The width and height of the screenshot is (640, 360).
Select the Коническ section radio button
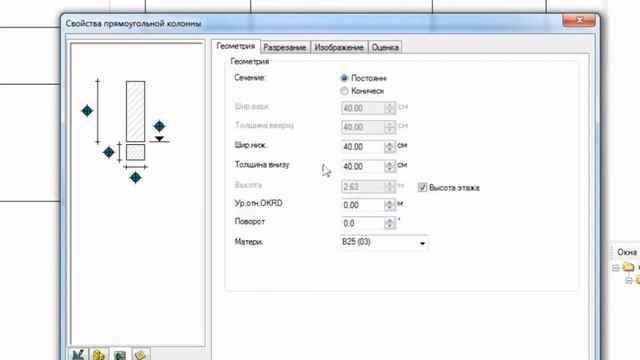[x=344, y=91]
